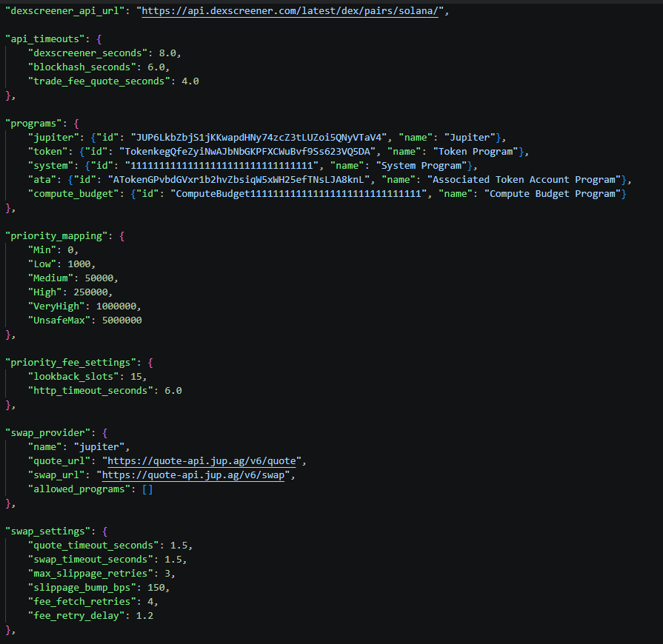
Task: Click the value 1000000 for VeryHigh
Action: tap(116, 306)
